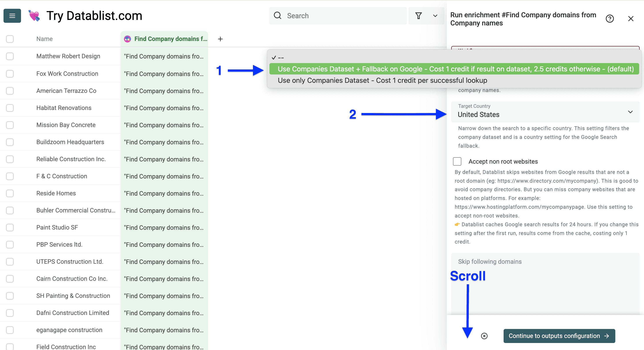Add a new column with the plus icon
644x350 pixels.
click(220, 39)
